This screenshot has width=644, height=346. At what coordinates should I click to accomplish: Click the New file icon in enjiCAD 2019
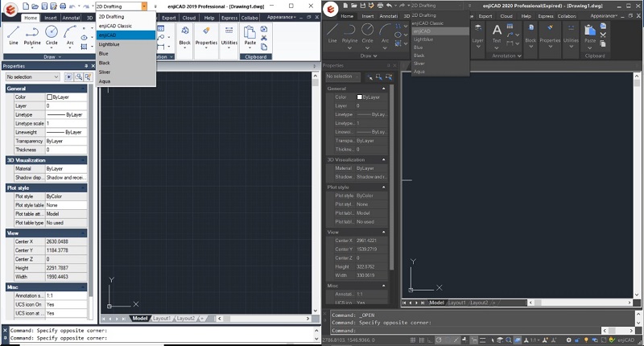[x=26, y=6]
